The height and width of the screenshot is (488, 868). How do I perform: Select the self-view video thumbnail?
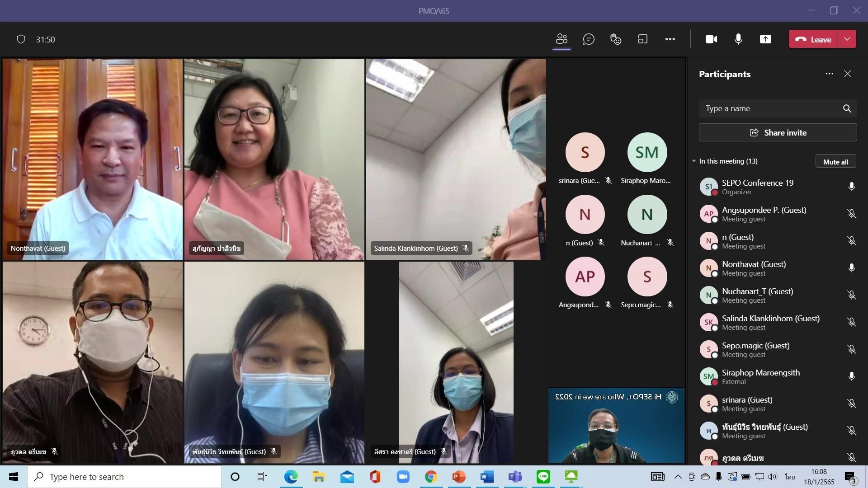tap(616, 425)
